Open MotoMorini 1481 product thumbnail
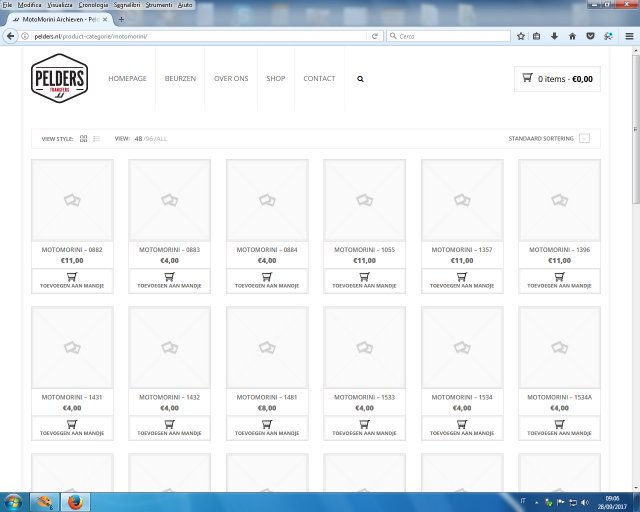 [267, 347]
